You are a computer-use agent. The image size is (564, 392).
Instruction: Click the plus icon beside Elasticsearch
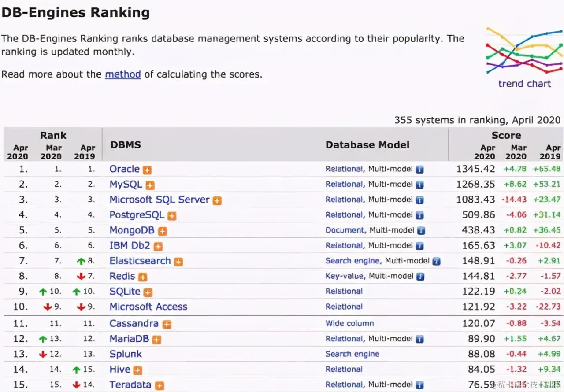[x=178, y=262]
